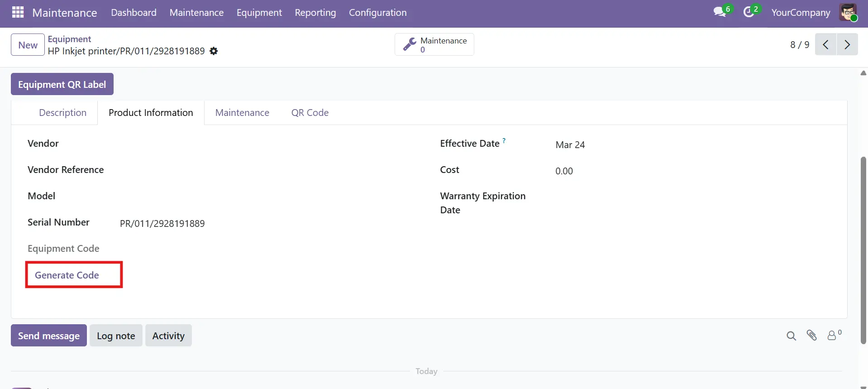868x389 pixels.
Task: Open the Reporting menu
Action: pos(315,13)
